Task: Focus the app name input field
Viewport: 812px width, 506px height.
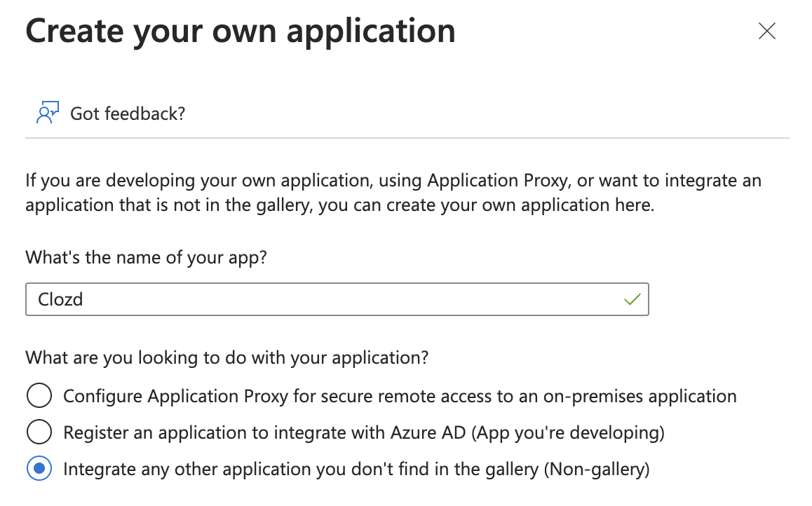Action: click(x=337, y=299)
